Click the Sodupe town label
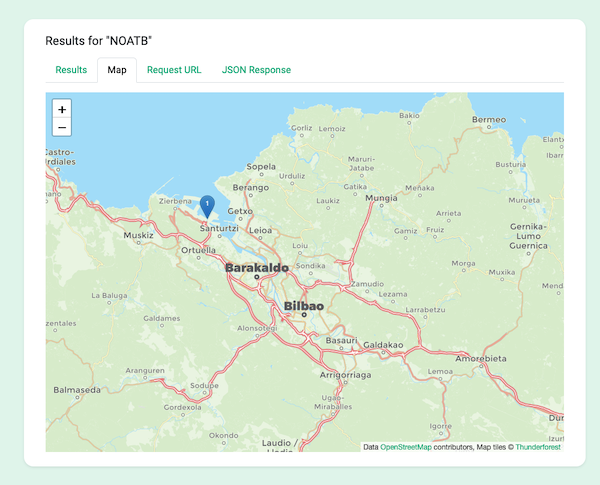600x485 pixels. 204,385
